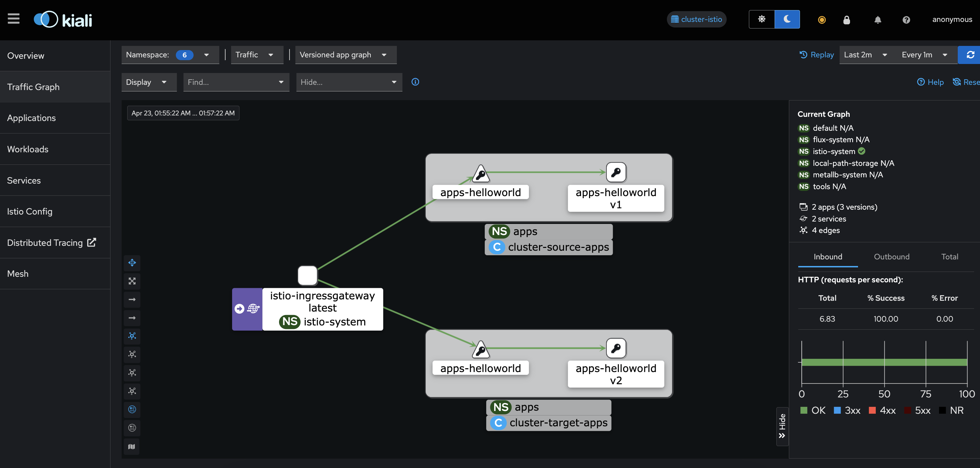Switch to light theme
This screenshot has height=468, width=980.
pyautogui.click(x=762, y=19)
